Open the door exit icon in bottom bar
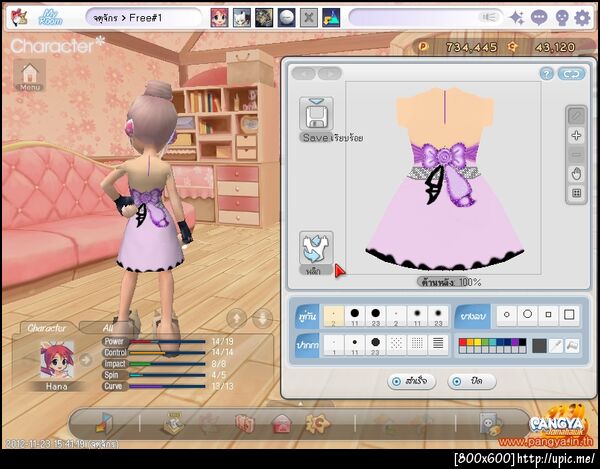 [x=103, y=423]
